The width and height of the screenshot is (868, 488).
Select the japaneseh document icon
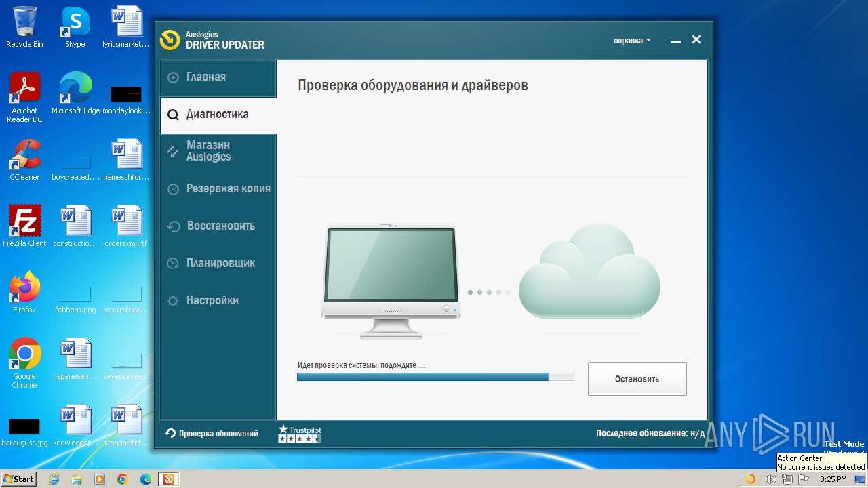tap(75, 359)
